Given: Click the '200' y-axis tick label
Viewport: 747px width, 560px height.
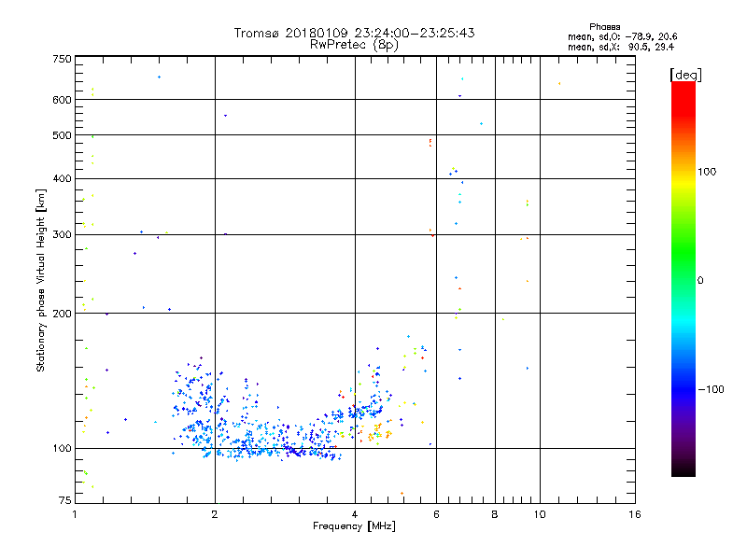Looking at the screenshot, I should 63,314.
